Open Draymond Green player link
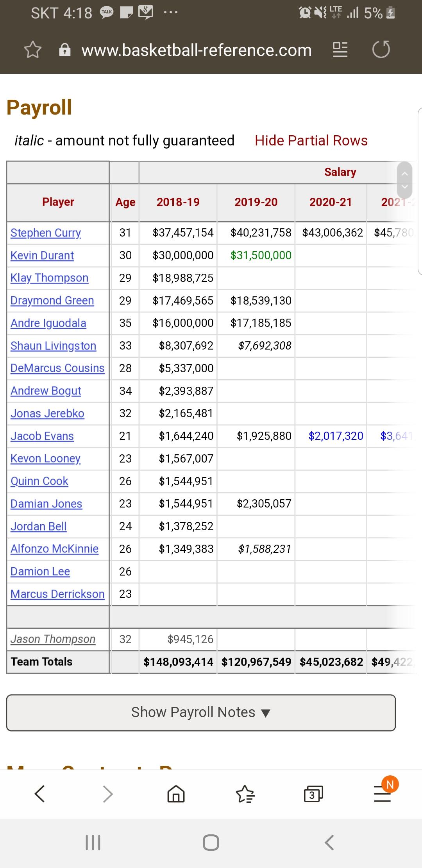 tap(52, 300)
